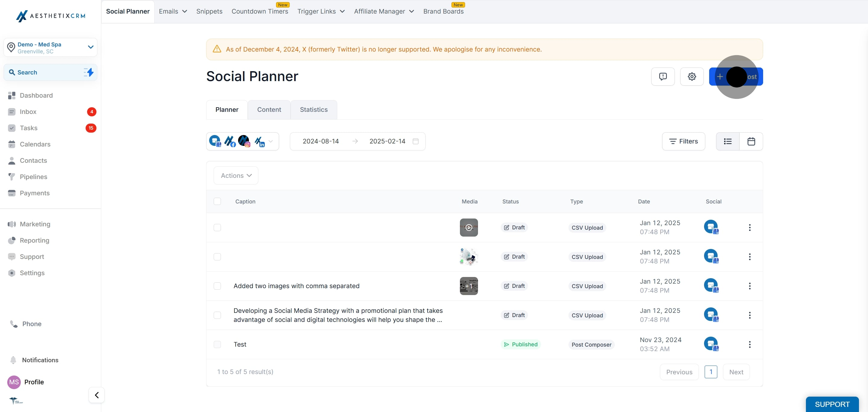The height and width of the screenshot is (412, 868).
Task: Select checkbox for the Test post
Action: tap(217, 344)
